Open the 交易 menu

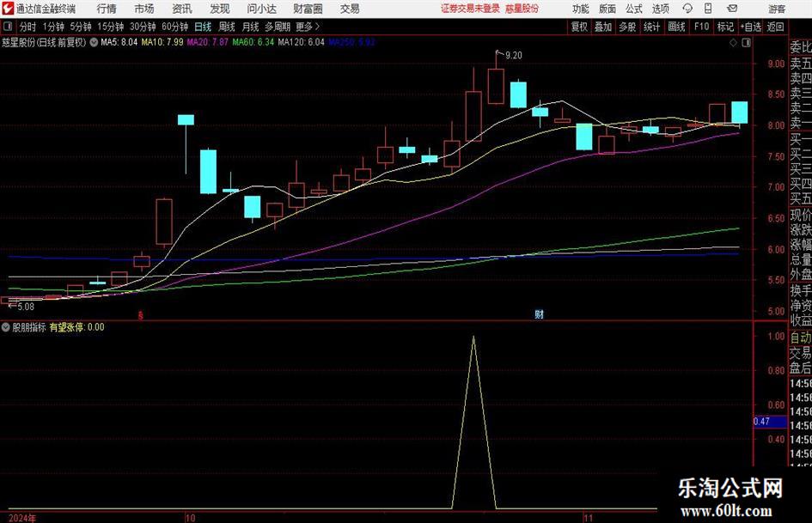click(x=350, y=9)
